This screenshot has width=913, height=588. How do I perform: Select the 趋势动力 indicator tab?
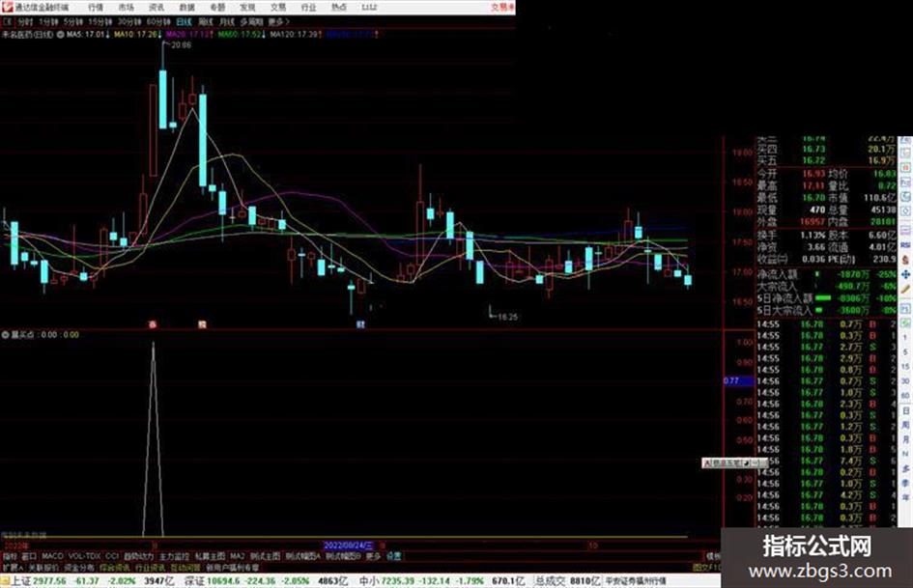(138, 556)
